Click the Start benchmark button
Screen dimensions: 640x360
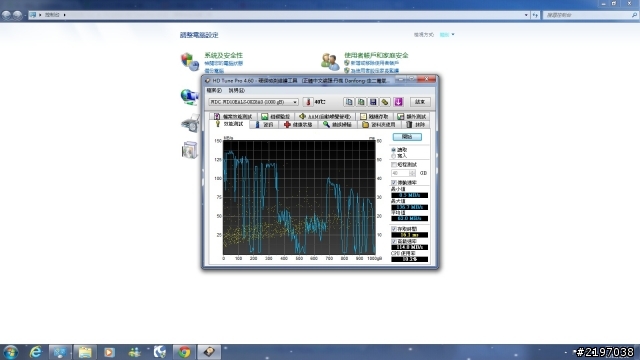(x=407, y=137)
